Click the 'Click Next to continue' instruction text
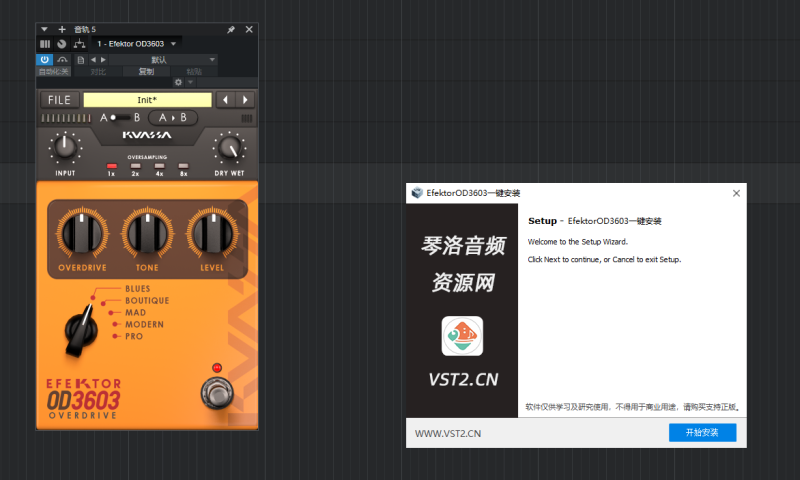Screen dimensions: 800x480 click(x=604, y=260)
